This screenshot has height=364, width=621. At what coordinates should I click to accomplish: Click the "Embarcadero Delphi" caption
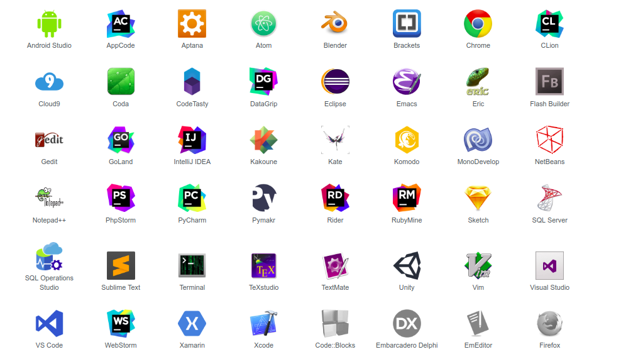(x=407, y=345)
